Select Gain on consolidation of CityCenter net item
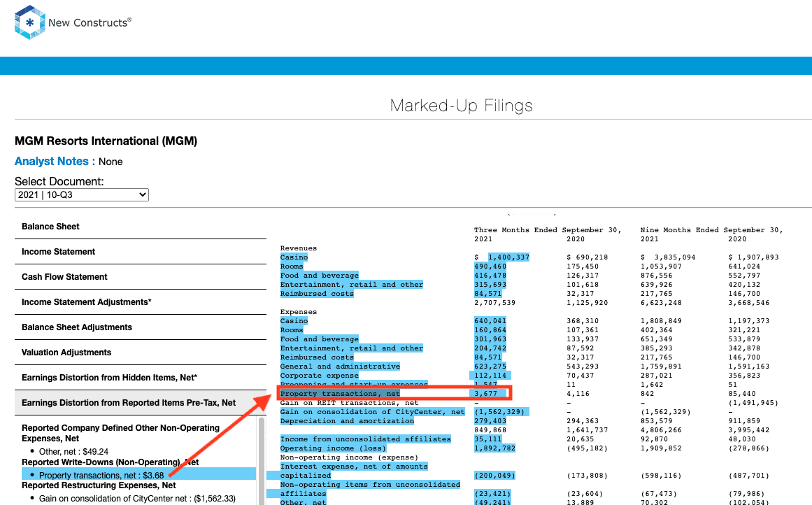 point(137,499)
